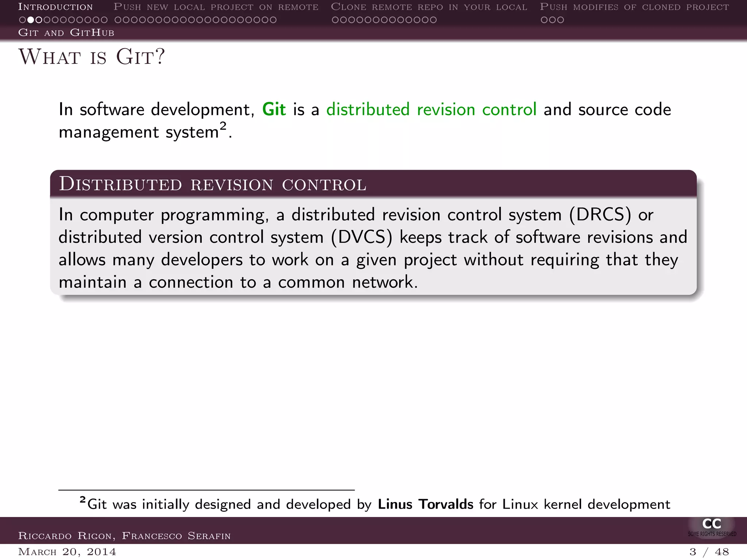Go to Clone remote repo in your local section

429,7
